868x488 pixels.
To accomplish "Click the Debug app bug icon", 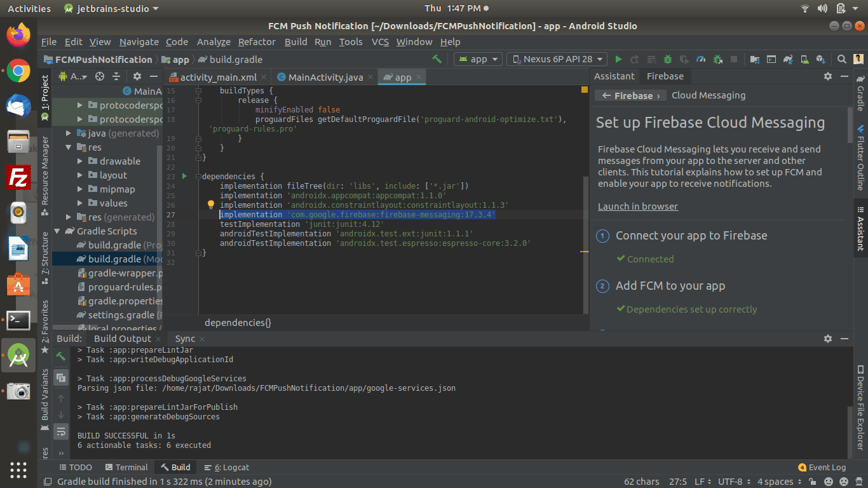I will click(x=667, y=59).
